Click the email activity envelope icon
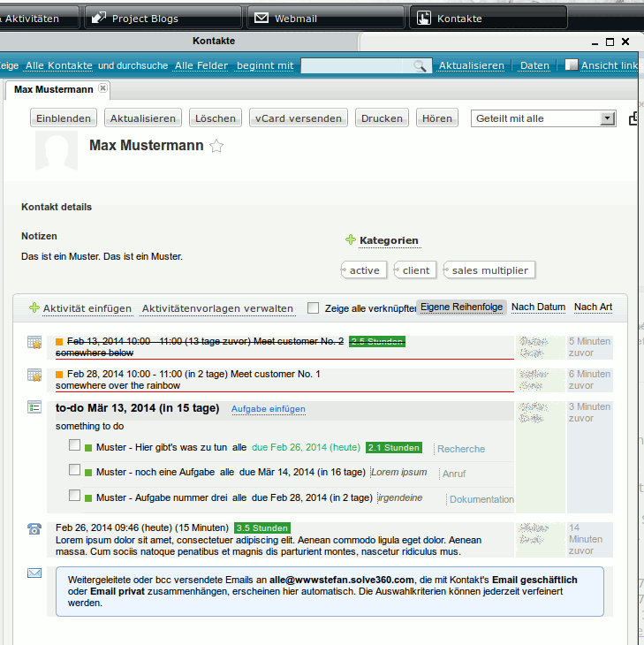Viewport: 644px width, 645px height. click(34, 573)
